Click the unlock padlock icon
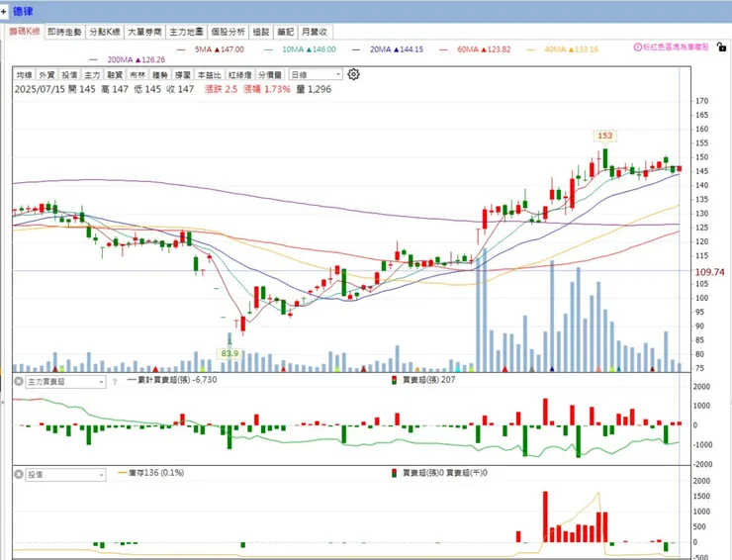Screen dimensions: 732x560 coord(721,47)
